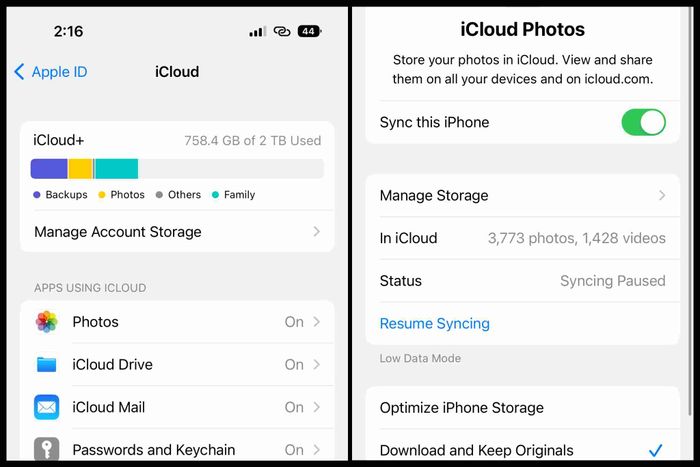Tap the In iCloud photo count row
The width and height of the screenshot is (700, 467).
pyautogui.click(x=523, y=238)
